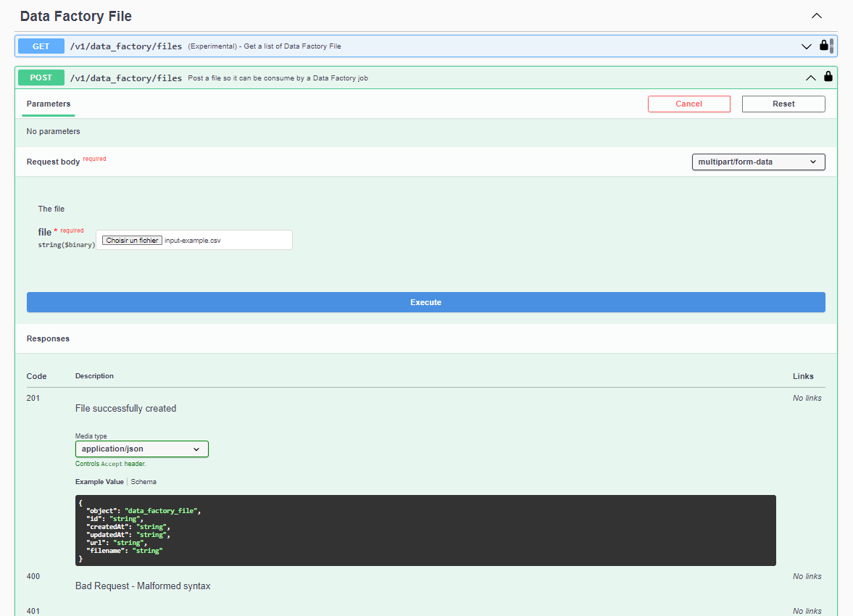
Task: Click the blue Execute button
Action: point(425,302)
